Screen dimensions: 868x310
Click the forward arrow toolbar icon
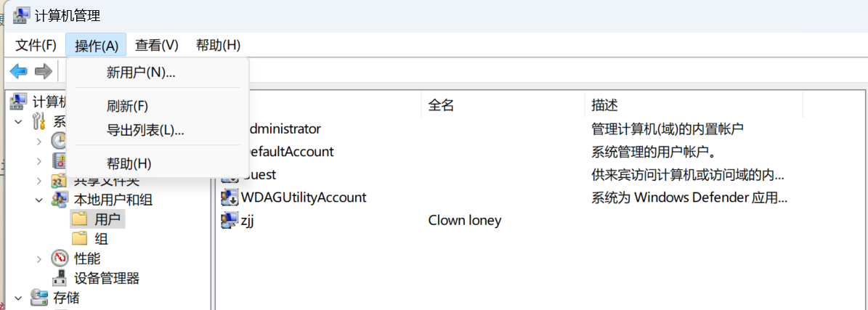(44, 71)
